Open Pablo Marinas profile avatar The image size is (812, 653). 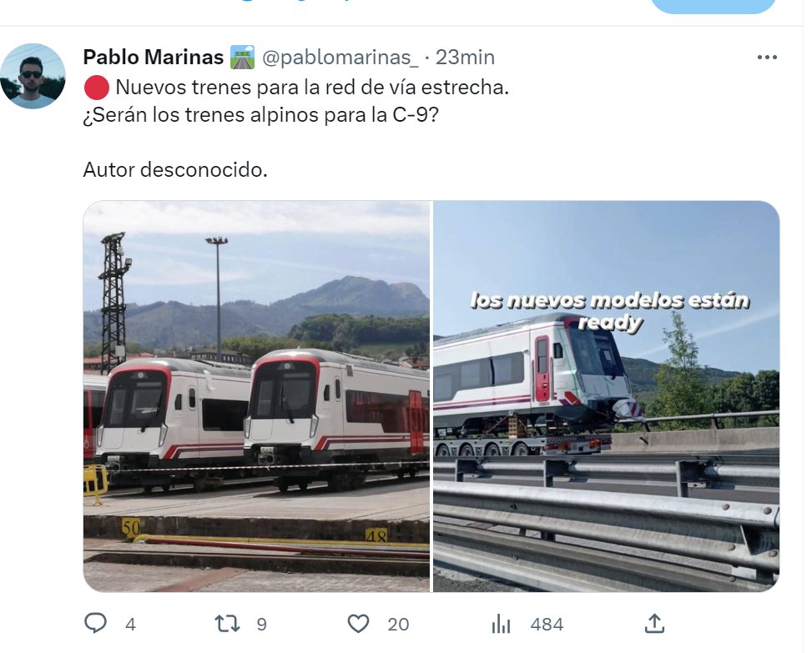33,76
